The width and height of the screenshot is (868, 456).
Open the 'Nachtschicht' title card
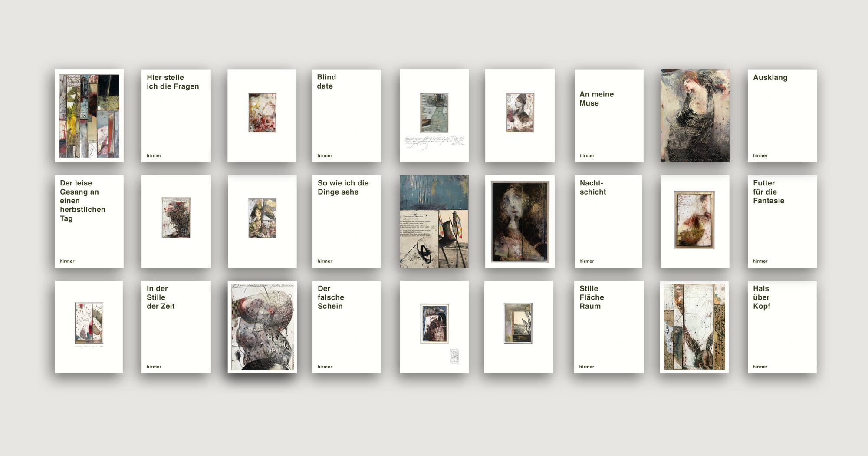click(608, 221)
